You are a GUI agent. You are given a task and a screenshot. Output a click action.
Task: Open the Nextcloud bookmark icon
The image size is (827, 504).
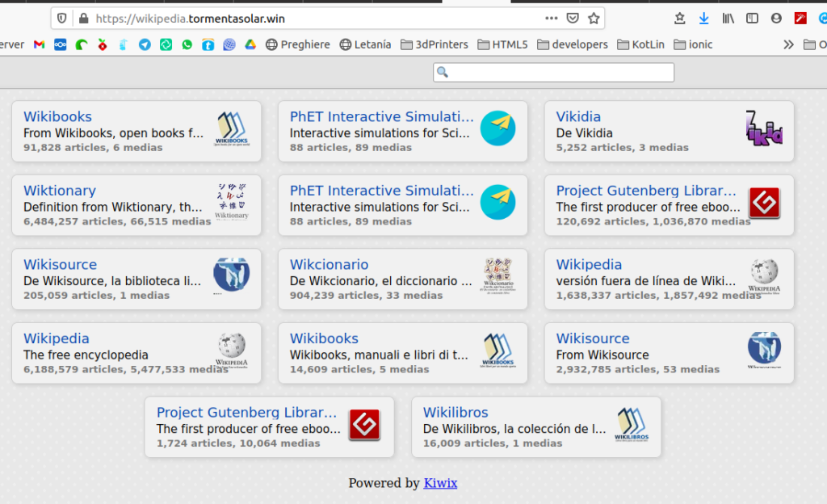(60, 44)
